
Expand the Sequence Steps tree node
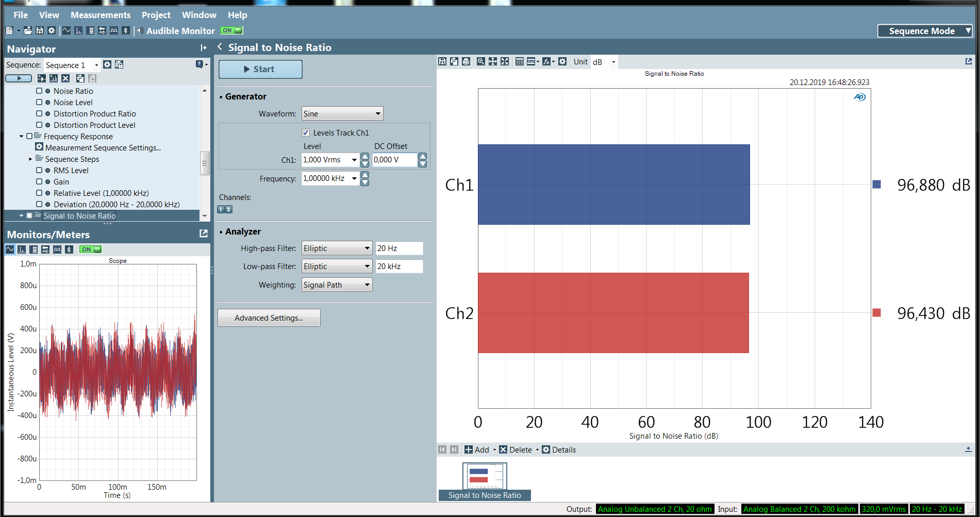(x=30, y=159)
